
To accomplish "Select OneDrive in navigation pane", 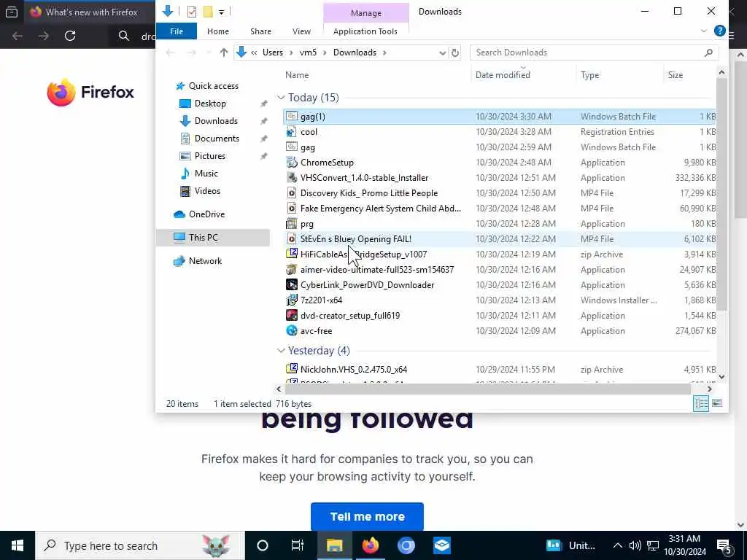I will (206, 214).
